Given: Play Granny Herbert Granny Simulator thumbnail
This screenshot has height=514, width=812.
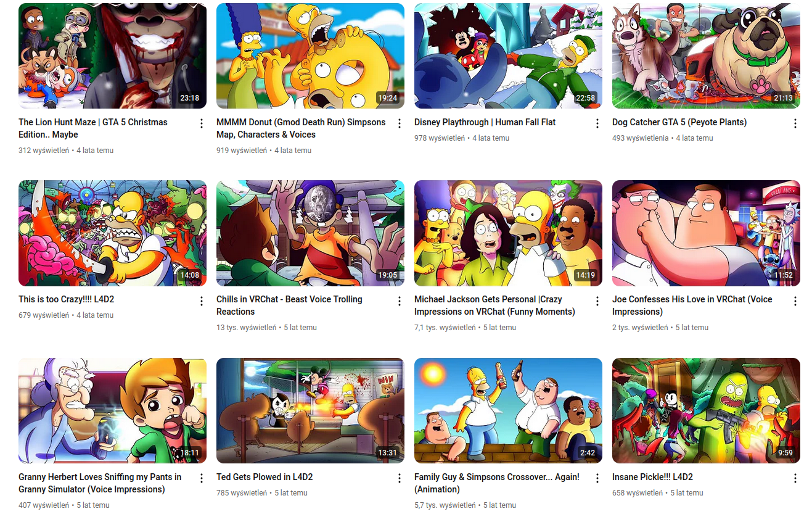Looking at the screenshot, I should tap(112, 410).
